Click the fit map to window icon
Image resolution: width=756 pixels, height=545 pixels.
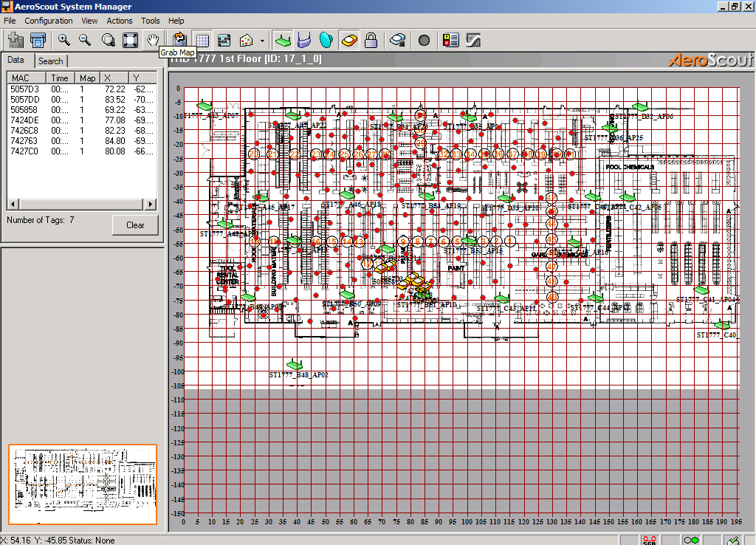tap(130, 40)
